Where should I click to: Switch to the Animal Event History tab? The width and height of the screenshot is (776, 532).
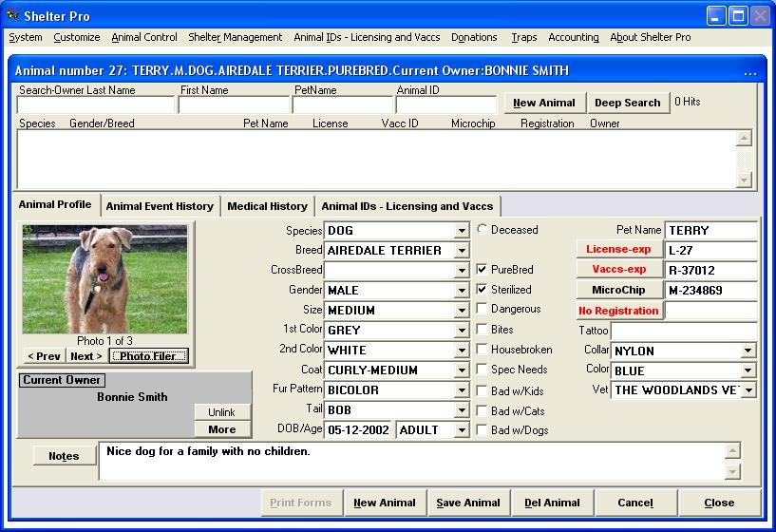point(160,206)
